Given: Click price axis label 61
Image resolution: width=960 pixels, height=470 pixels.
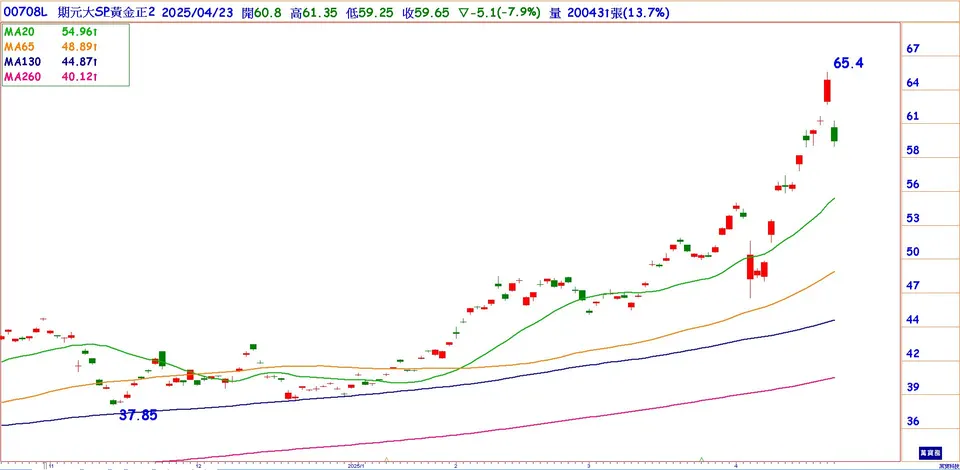Looking at the screenshot, I should pyautogui.click(x=913, y=116).
